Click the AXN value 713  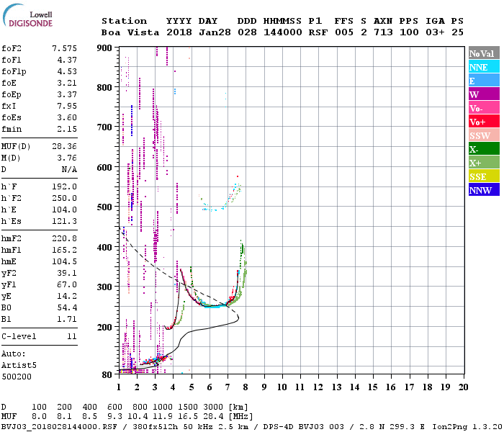tap(383, 32)
